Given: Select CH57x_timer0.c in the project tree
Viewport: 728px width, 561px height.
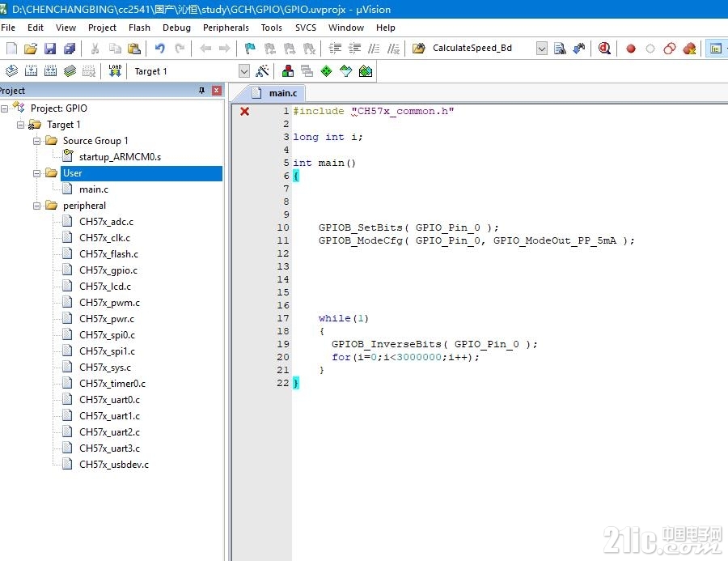Looking at the screenshot, I should [112, 384].
